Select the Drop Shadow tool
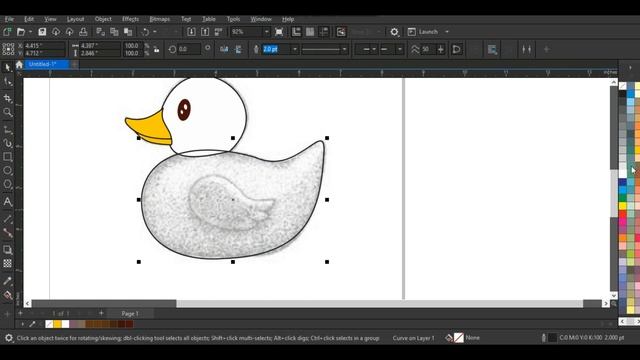The height and width of the screenshot is (360, 640). click(x=7, y=250)
